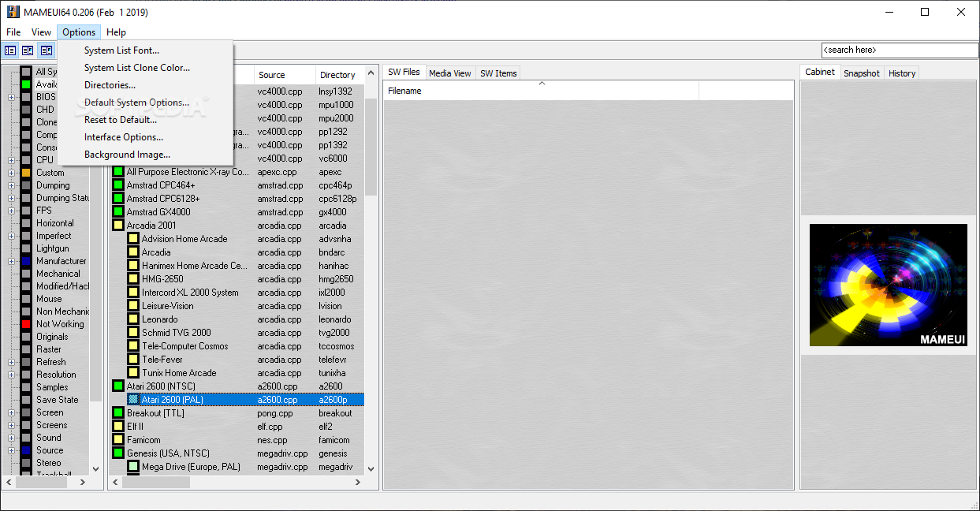Sort list by the Source column header

pos(284,75)
